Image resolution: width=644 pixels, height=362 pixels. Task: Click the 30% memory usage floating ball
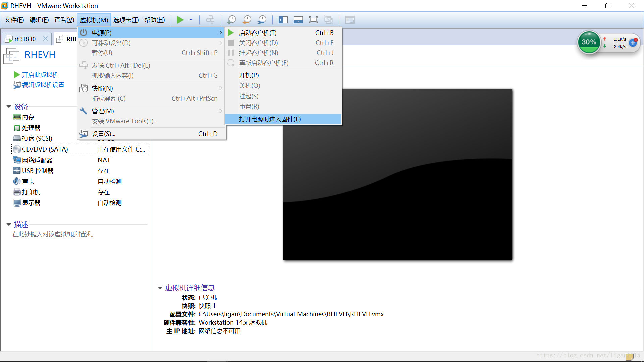click(589, 42)
